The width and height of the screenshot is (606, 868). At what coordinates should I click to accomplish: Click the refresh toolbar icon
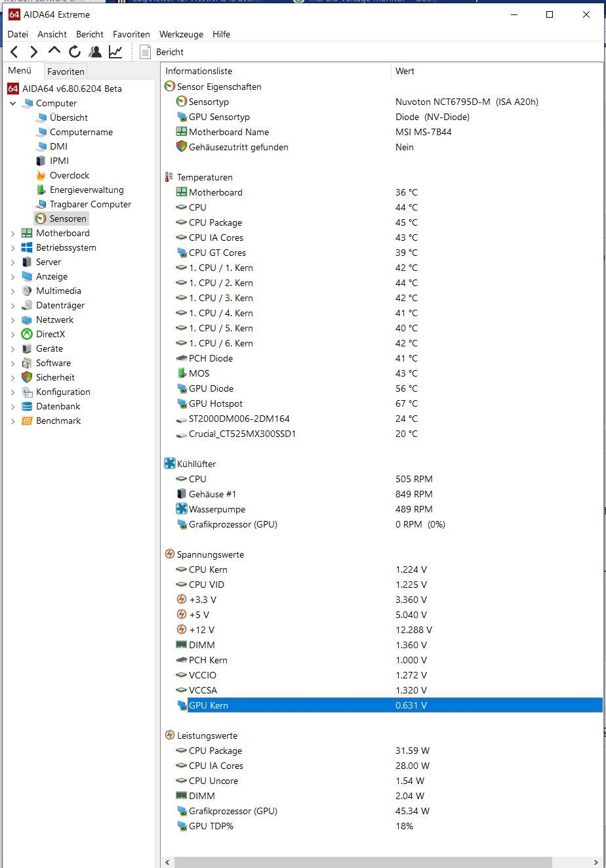75,52
